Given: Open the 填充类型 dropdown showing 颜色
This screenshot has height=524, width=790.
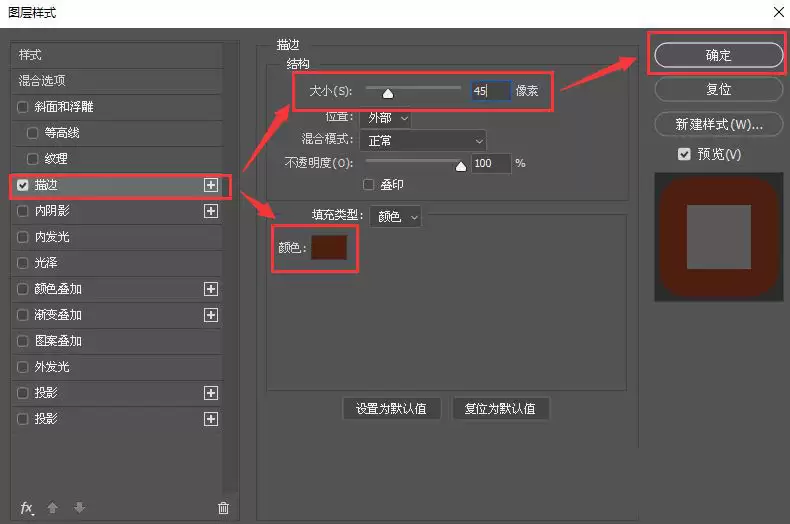Looking at the screenshot, I should (x=395, y=217).
